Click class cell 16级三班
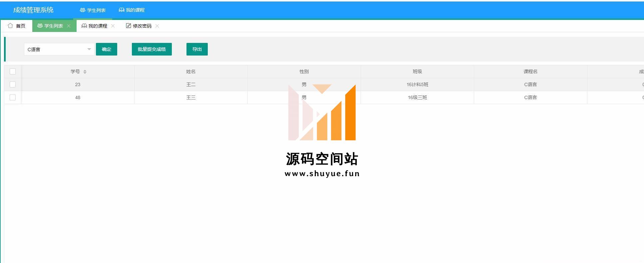This screenshot has width=644, height=263. click(x=417, y=97)
